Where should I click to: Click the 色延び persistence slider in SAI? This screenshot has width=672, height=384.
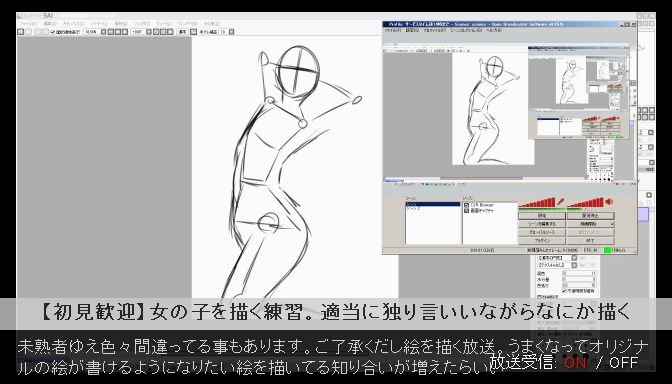[580, 285]
